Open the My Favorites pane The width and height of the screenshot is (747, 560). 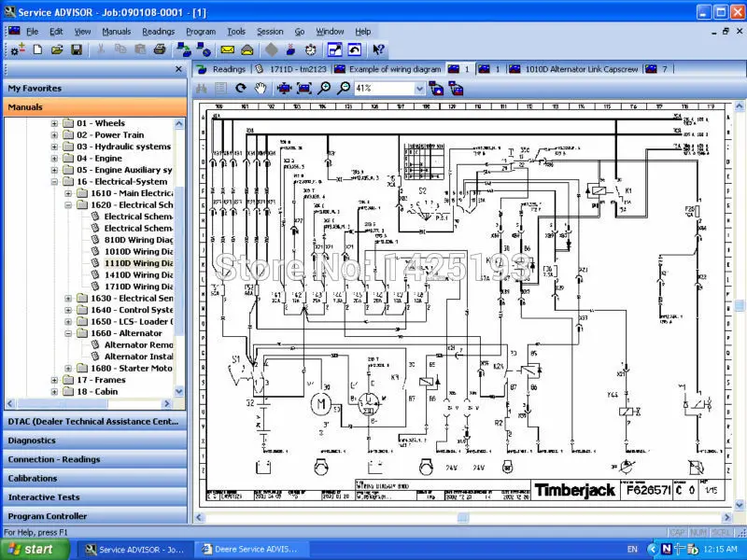[95, 88]
